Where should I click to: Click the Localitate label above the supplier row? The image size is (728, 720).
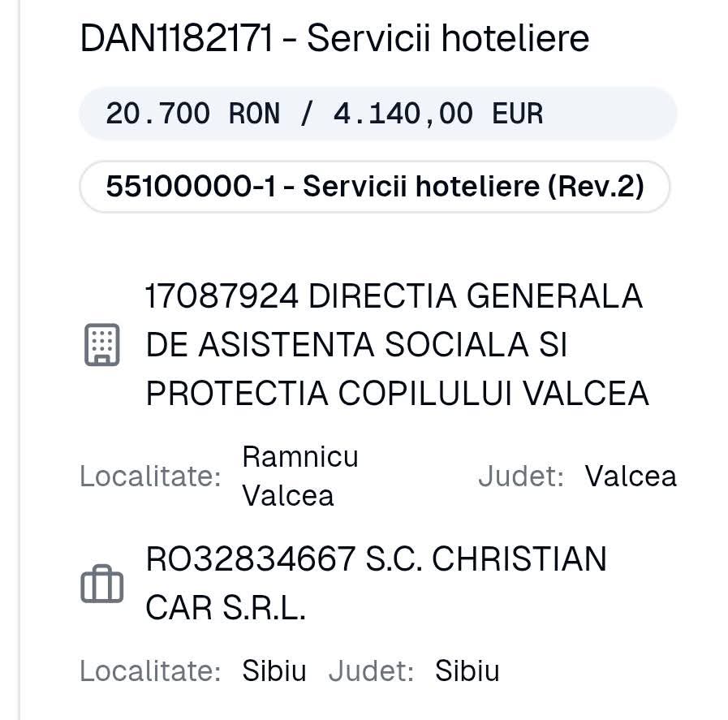(x=150, y=476)
